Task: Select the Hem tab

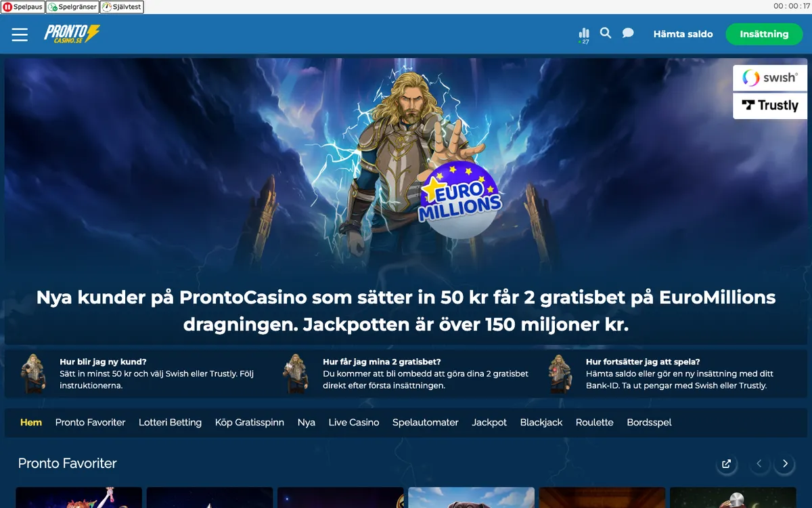Action: pos(31,422)
